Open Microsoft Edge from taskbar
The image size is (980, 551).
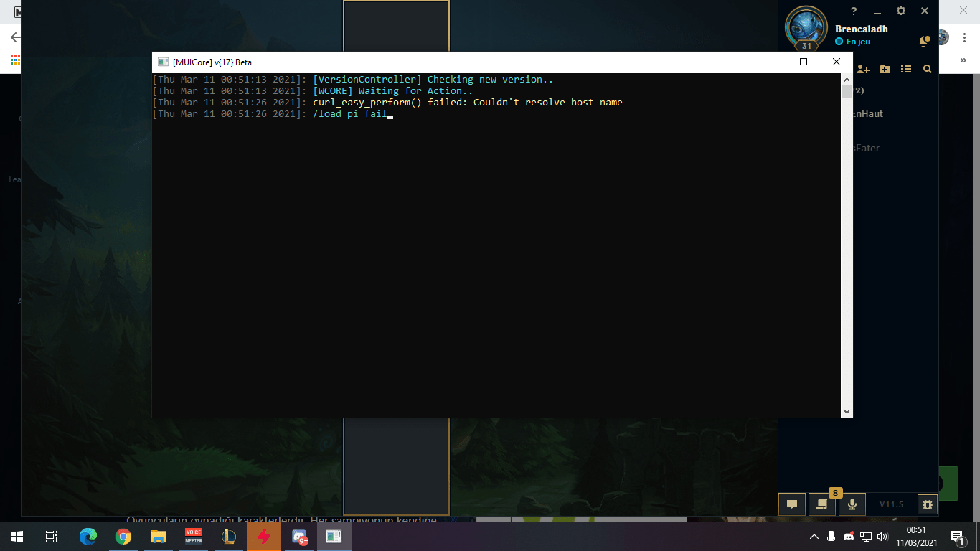pos(88,537)
